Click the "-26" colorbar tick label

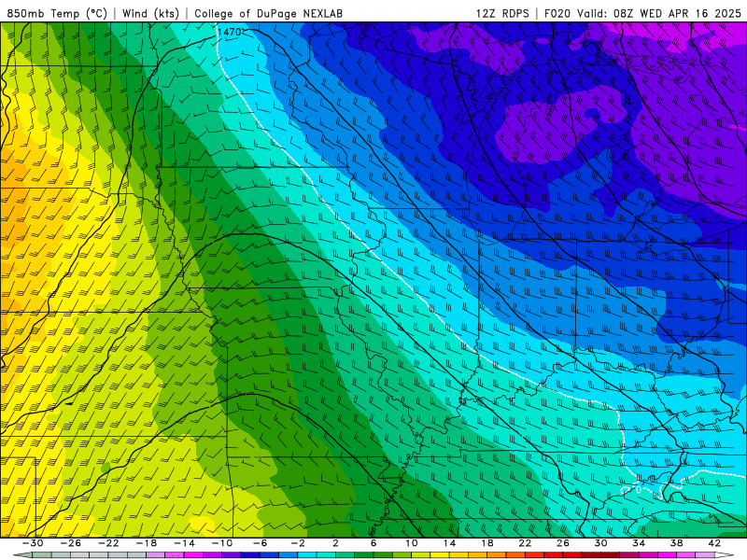(71, 543)
